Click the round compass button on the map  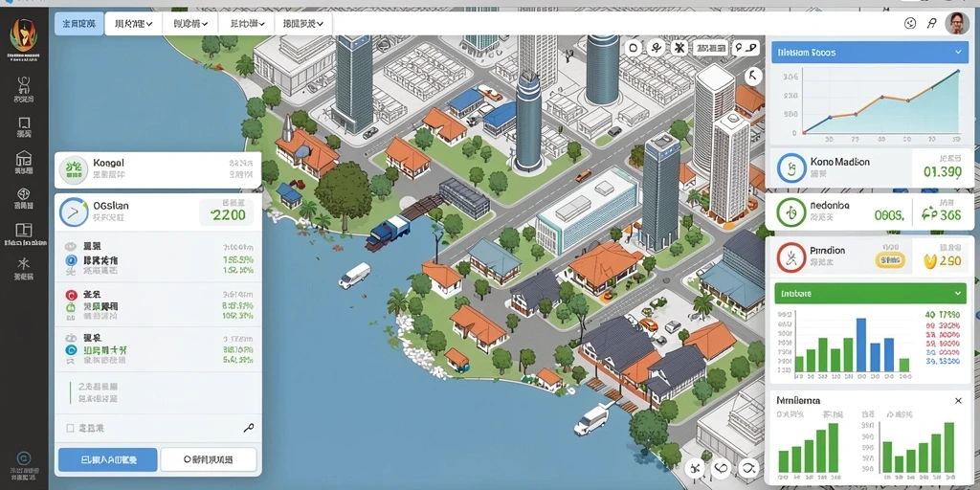(754, 77)
